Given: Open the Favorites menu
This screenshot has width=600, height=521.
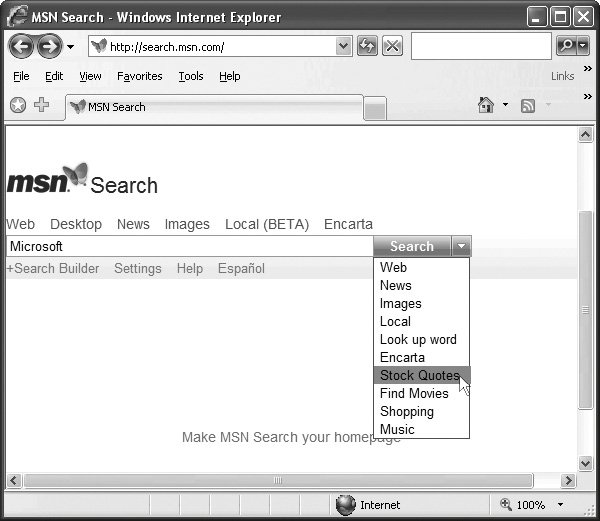Looking at the screenshot, I should tap(140, 76).
